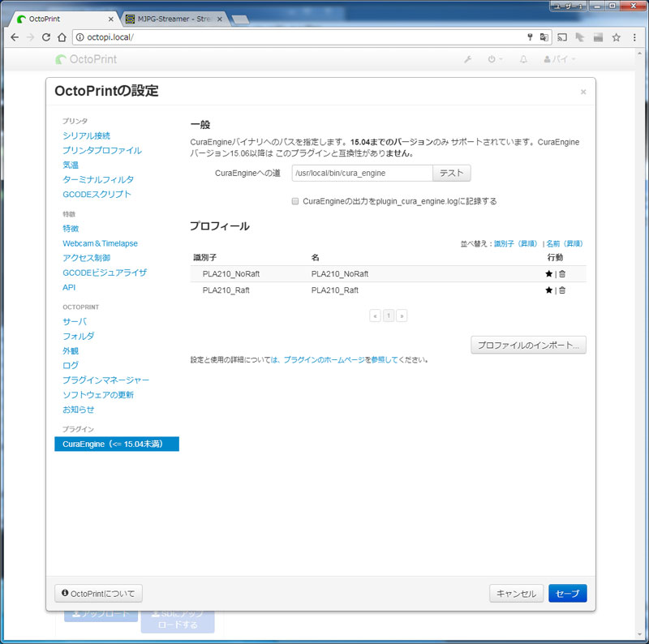Open the プラグインのホームページ link
This screenshot has width=649, height=644.
324,359
